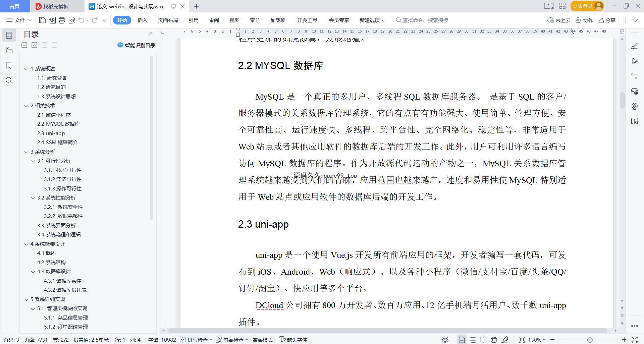This screenshot has height=344, width=644.
Task: Open the 页面布局 ribbon tab
Action: (x=168, y=20)
